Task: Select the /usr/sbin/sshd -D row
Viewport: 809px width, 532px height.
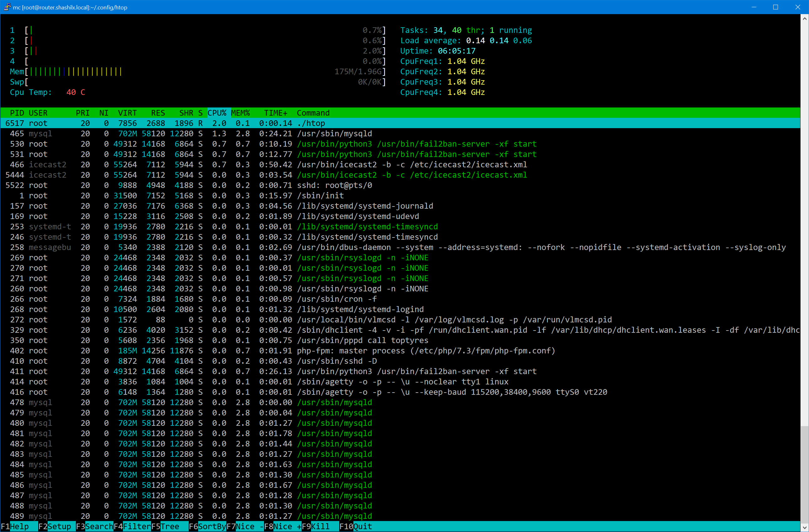Action: 400,361
